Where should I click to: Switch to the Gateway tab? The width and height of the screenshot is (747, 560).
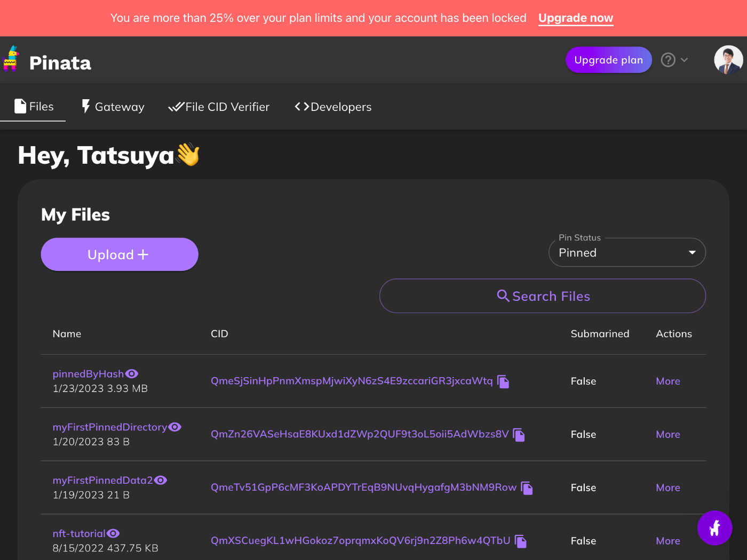tap(113, 107)
